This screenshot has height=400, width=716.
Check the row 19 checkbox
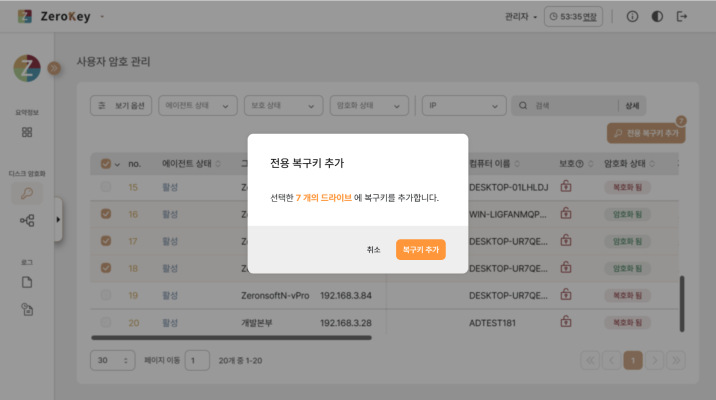click(x=106, y=295)
